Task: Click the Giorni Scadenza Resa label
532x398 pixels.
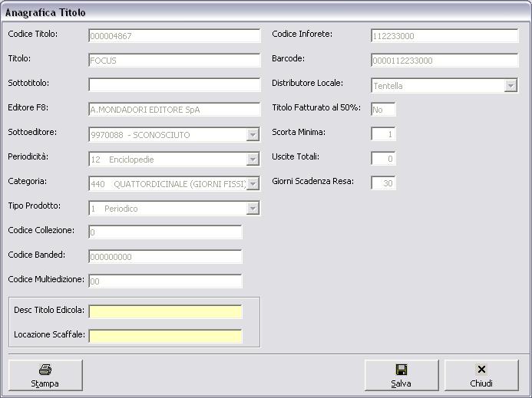Action: click(312, 182)
